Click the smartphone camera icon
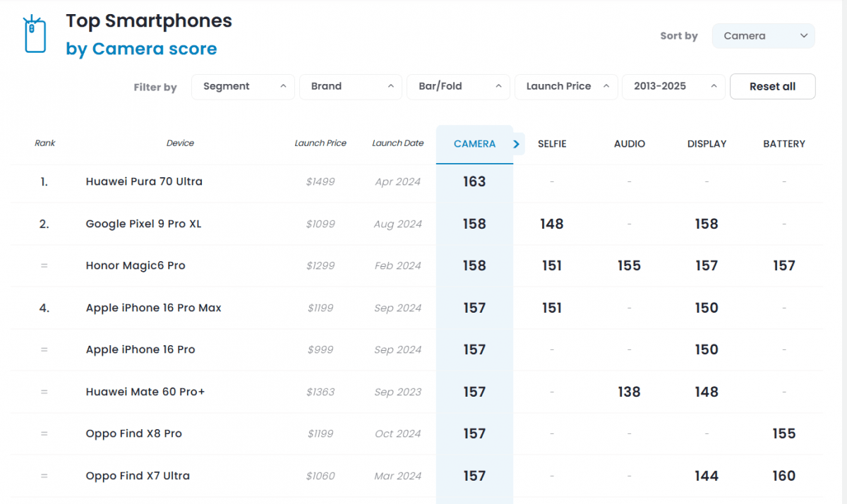 pos(35,35)
